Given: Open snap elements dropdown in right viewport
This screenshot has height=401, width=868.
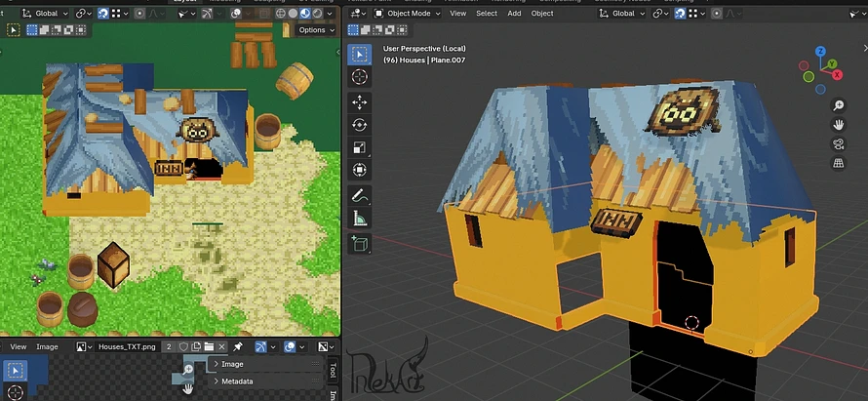Looking at the screenshot, I should pyautogui.click(x=698, y=14).
